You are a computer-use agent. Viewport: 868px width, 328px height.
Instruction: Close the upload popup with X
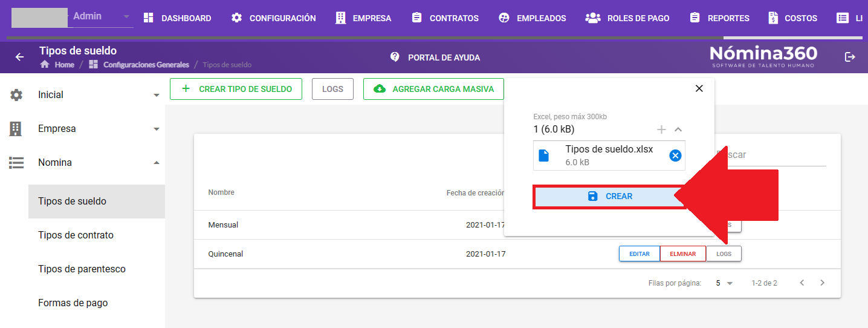tap(699, 88)
